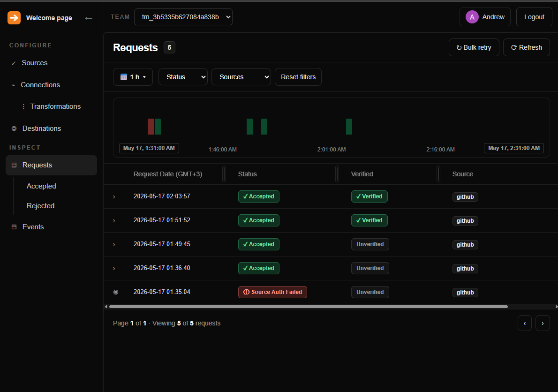This screenshot has height=392, width=558.
Task: Open the Andrew user profile button
Action: tap(485, 17)
